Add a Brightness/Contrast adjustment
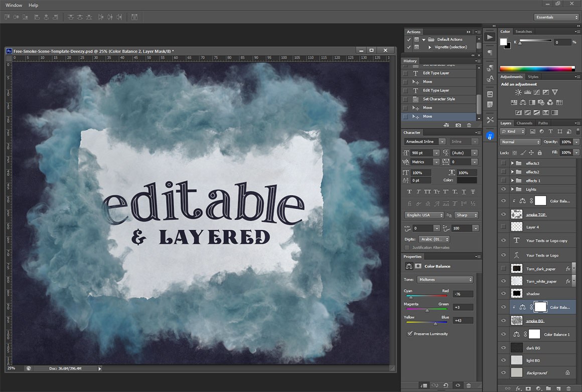Viewport: 582px width, 392px height. coord(518,92)
